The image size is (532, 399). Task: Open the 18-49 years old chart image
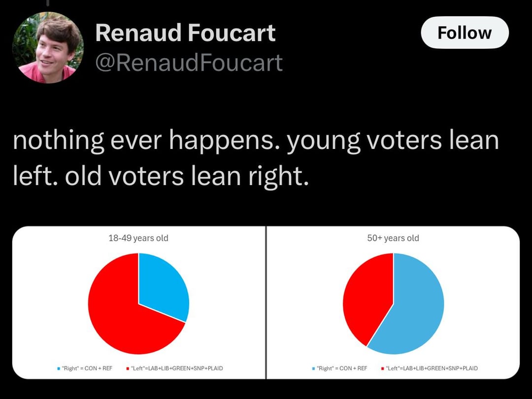click(139, 302)
